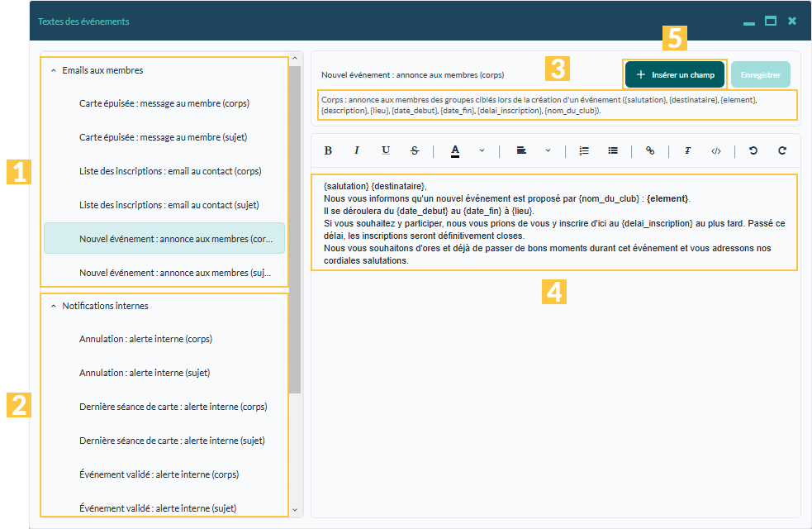Close the Textes des événements window

(x=792, y=21)
